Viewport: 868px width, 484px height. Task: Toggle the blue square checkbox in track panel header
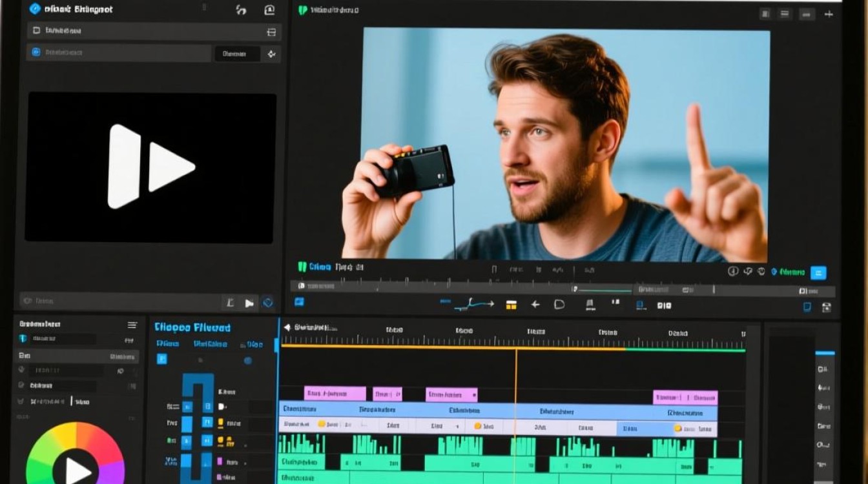(162, 359)
